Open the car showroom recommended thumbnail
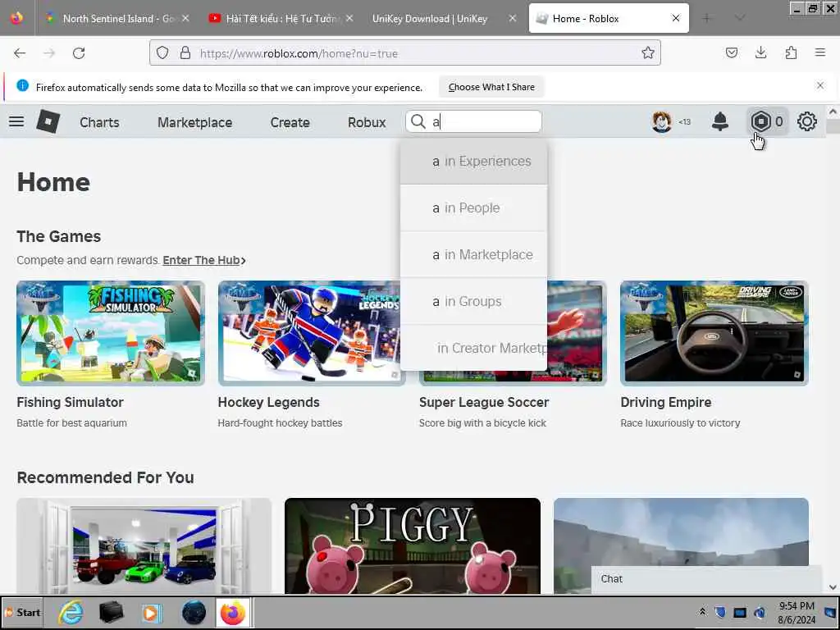The height and width of the screenshot is (630, 840). pos(144,546)
